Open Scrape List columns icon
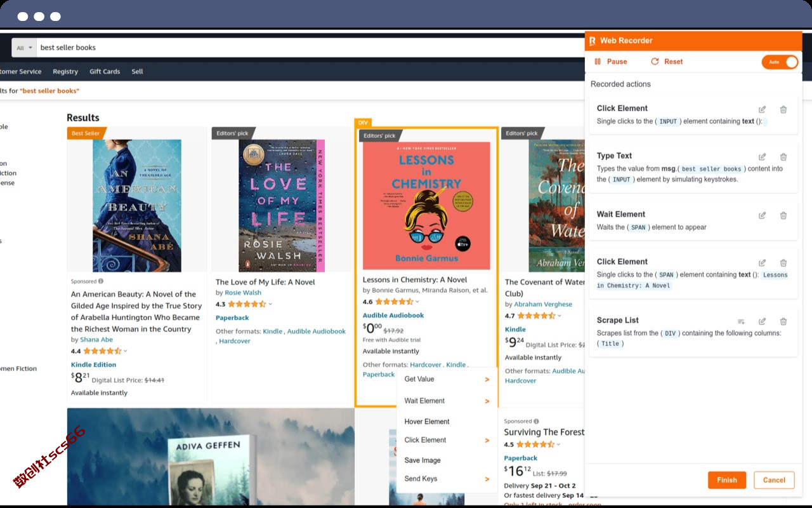Image resolution: width=812 pixels, height=508 pixels. (741, 321)
